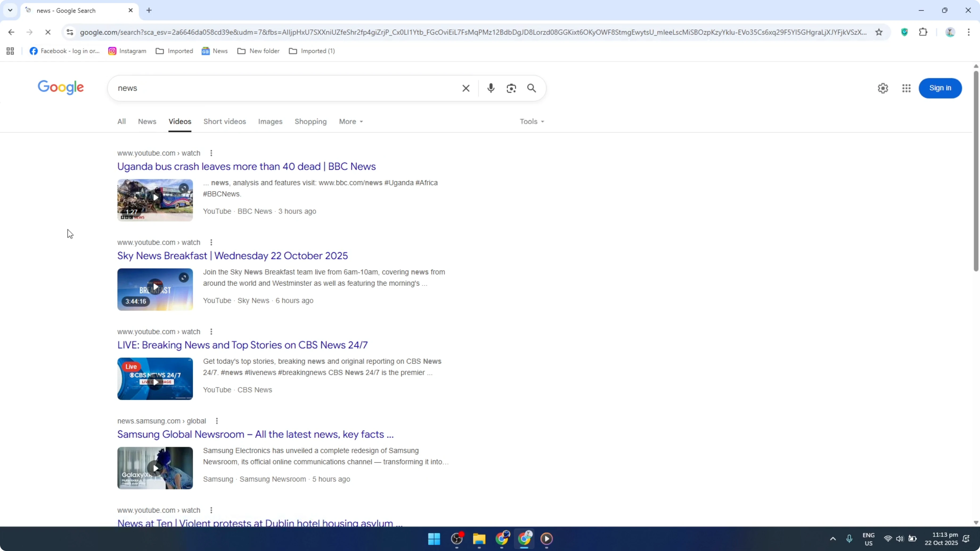
Task: Open the Windows Start menu
Action: [x=434, y=539]
